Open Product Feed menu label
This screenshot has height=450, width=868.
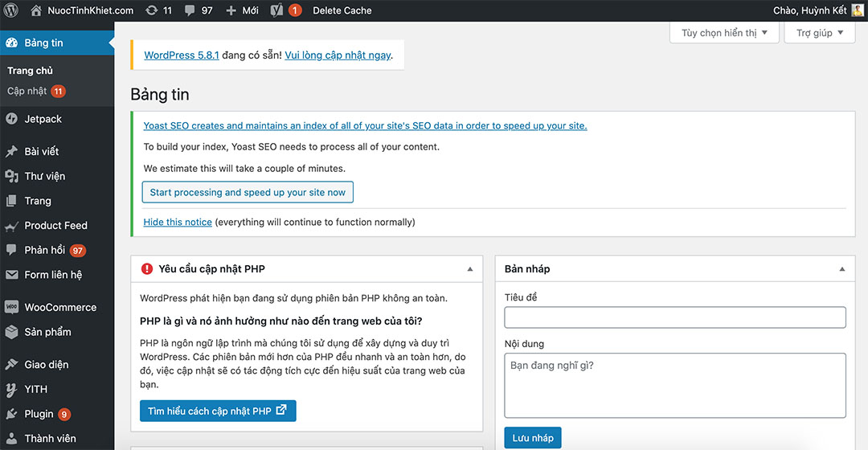click(56, 225)
